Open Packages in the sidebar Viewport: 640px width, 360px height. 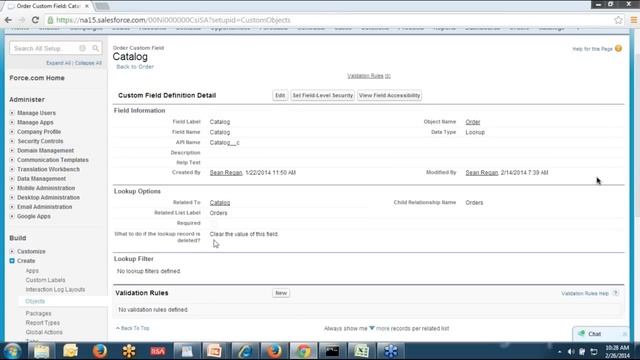click(x=38, y=313)
